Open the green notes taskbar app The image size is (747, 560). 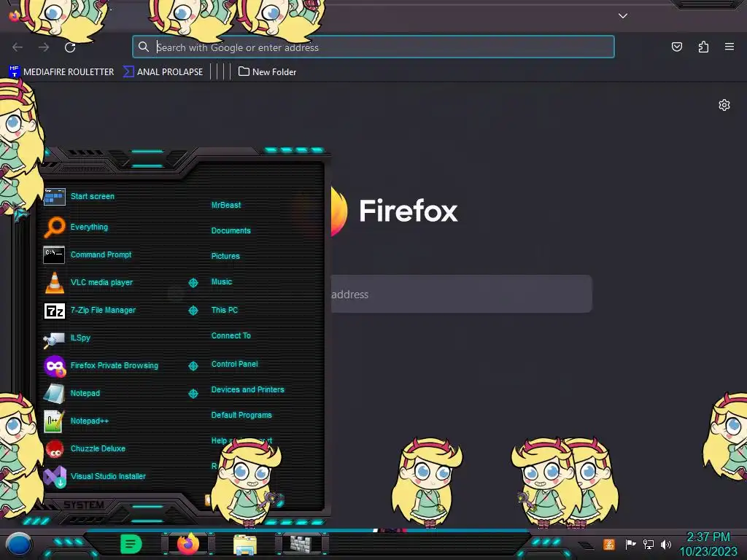click(131, 544)
